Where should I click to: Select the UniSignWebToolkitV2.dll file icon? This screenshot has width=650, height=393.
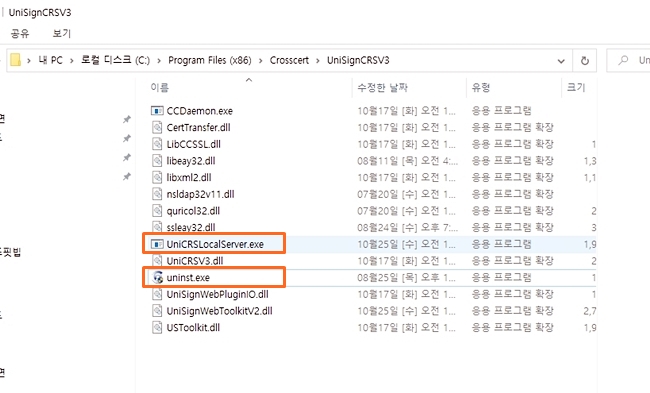click(157, 311)
